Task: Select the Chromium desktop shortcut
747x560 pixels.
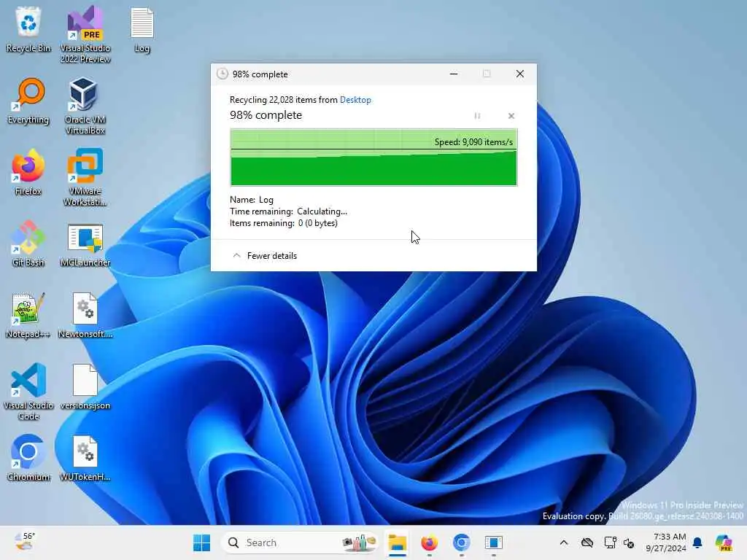Action: (x=28, y=458)
